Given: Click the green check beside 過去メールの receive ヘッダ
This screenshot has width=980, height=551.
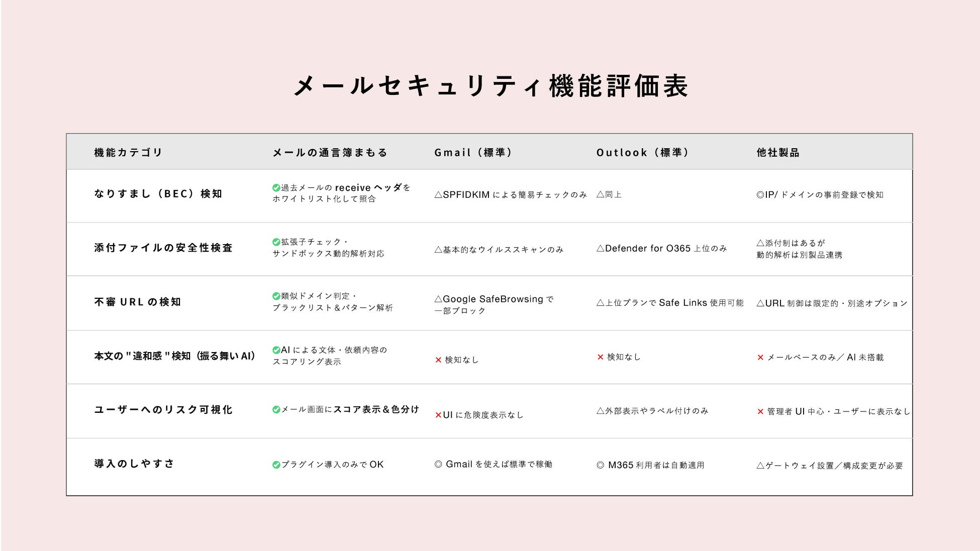Looking at the screenshot, I should (276, 188).
